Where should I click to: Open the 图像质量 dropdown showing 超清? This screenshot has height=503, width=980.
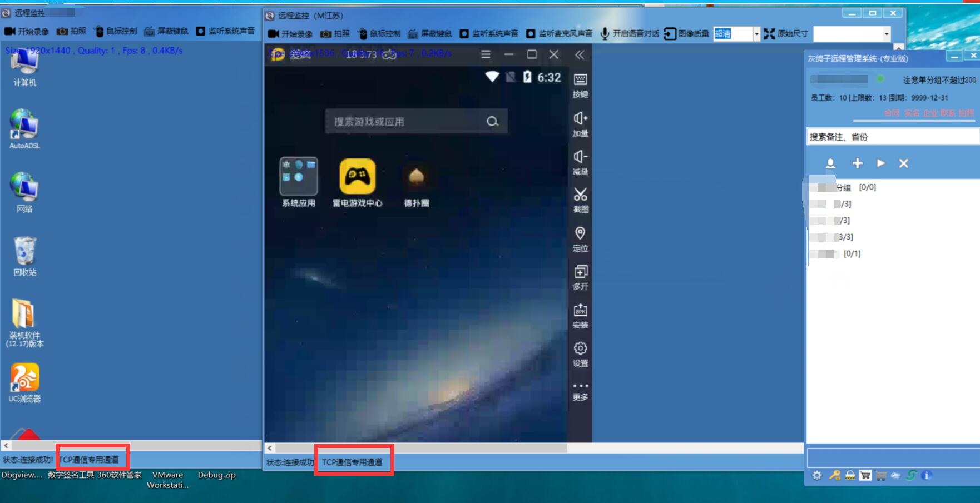(x=756, y=34)
